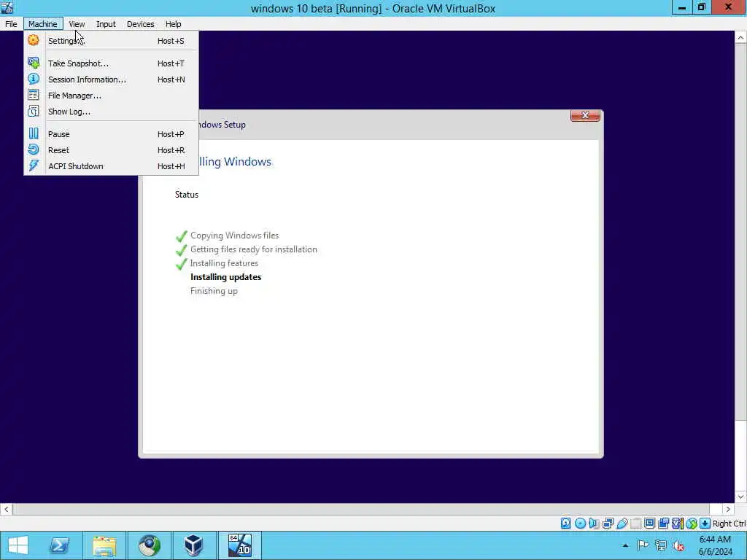Click horizontal scrollbar right arrow

pos(728,509)
